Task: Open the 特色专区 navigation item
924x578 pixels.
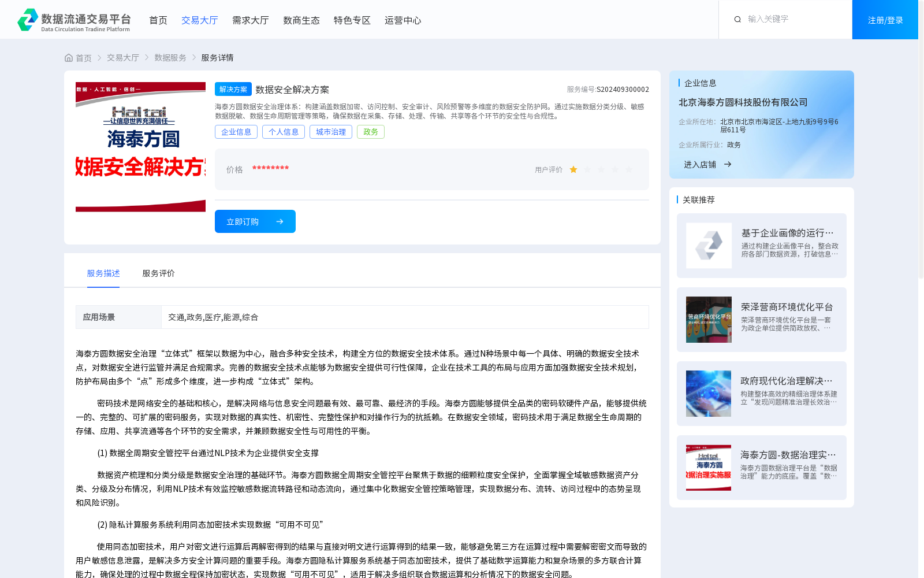Action: click(x=352, y=20)
